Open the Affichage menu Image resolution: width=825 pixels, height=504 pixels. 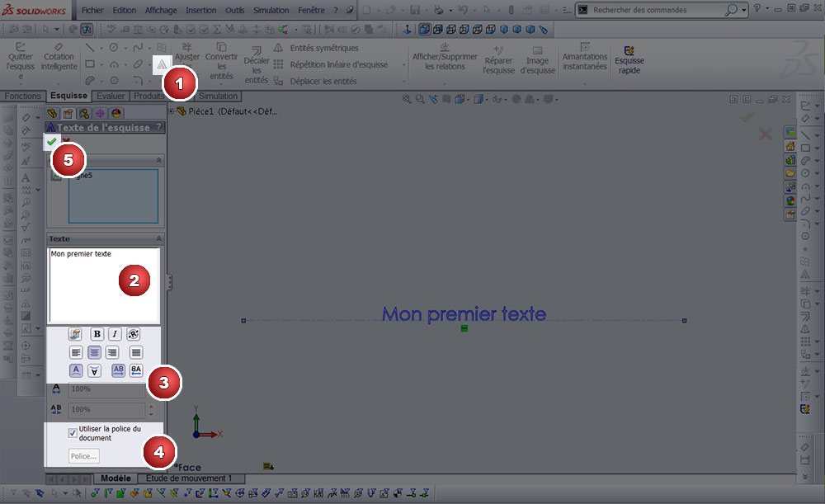(161, 10)
